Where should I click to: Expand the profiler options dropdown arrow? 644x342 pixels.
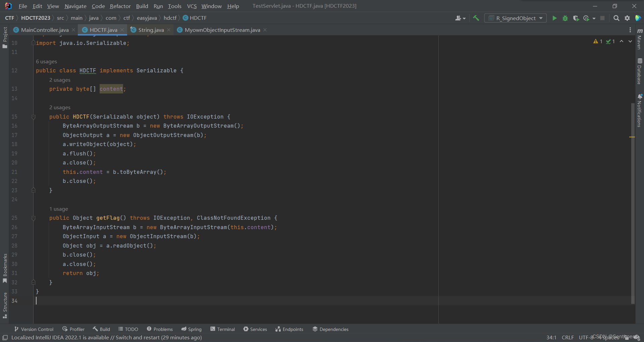point(594,18)
